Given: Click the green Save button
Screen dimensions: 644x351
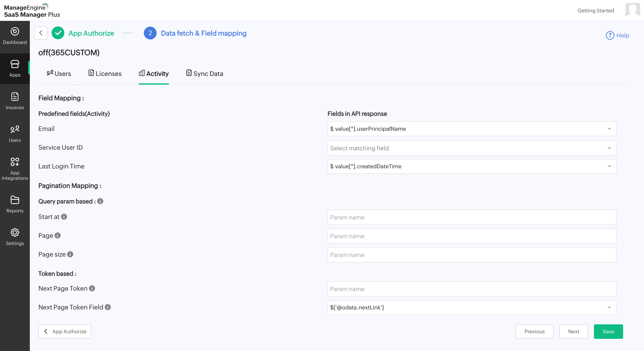Looking at the screenshot, I should tap(608, 331).
